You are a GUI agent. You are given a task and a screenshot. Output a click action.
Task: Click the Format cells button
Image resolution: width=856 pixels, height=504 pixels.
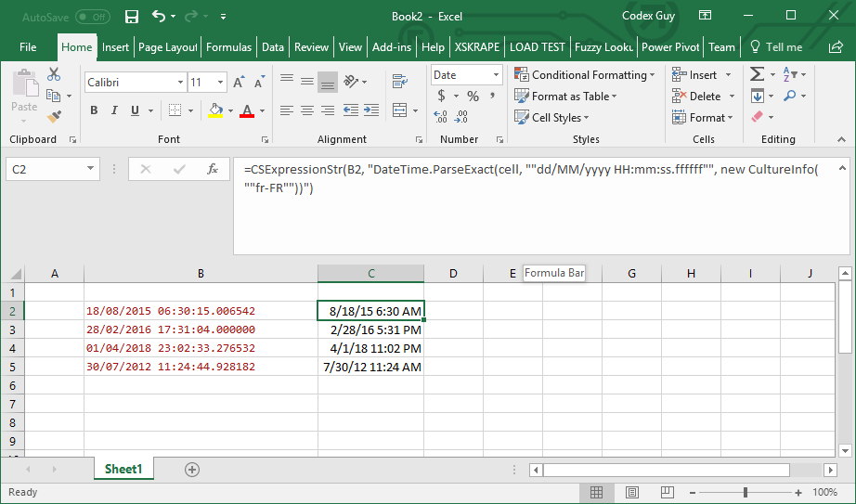pyautogui.click(x=702, y=117)
